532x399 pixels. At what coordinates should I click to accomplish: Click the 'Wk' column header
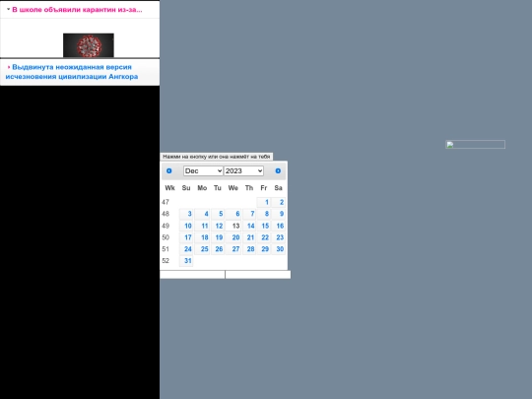169,188
